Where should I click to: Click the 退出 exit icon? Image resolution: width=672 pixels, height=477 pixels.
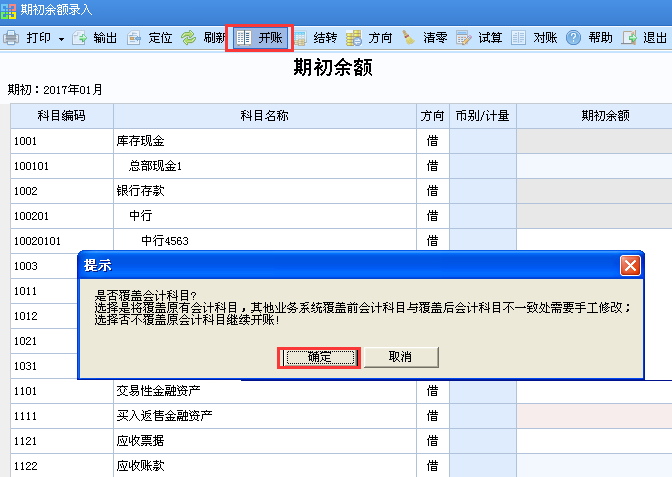pos(629,38)
